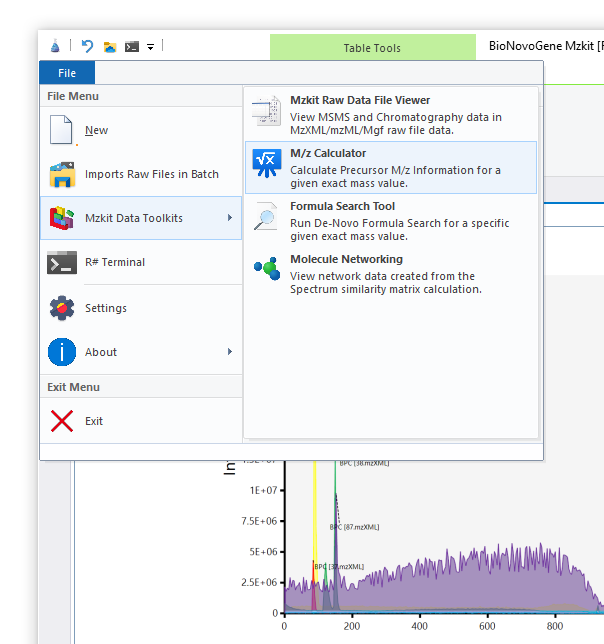604x644 pixels.
Task: Click the 5E+06 y-axis tick label
Action: tap(263, 552)
